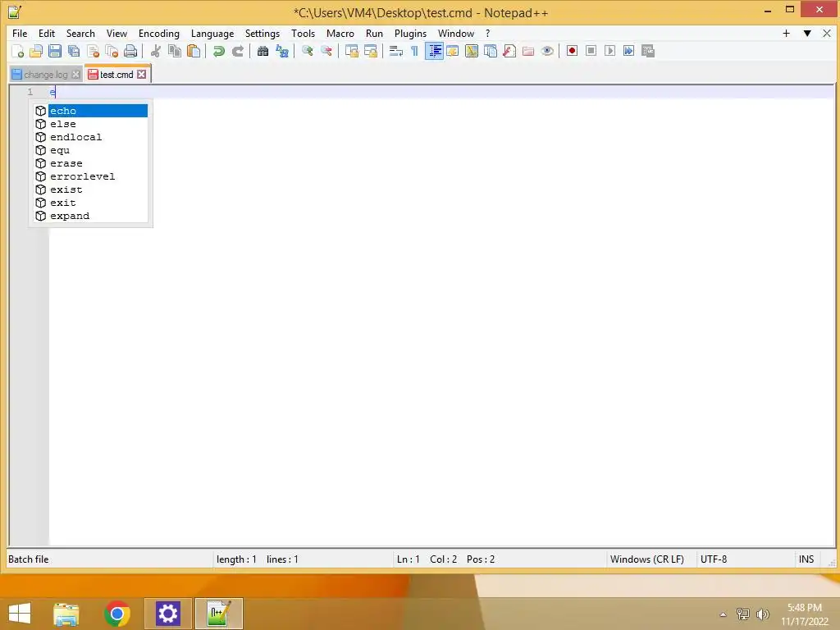
Task: Zoom out using the magnifier minus icon
Action: pos(326,51)
